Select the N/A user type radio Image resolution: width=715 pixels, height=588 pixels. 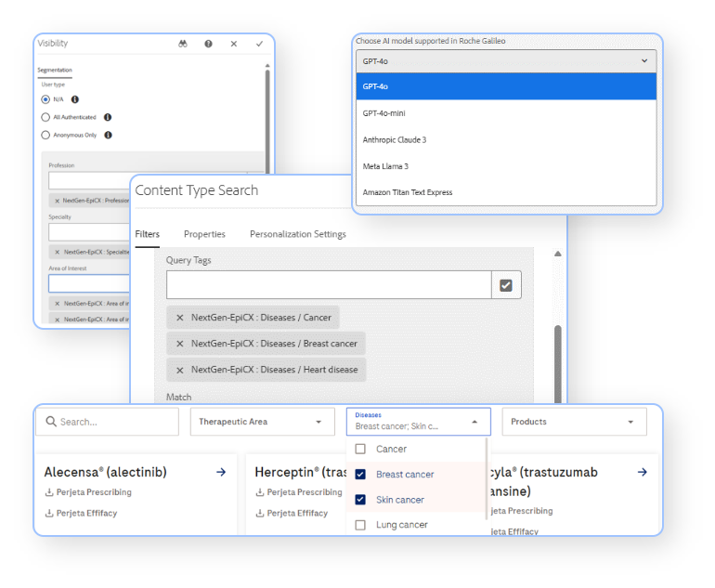click(x=45, y=99)
